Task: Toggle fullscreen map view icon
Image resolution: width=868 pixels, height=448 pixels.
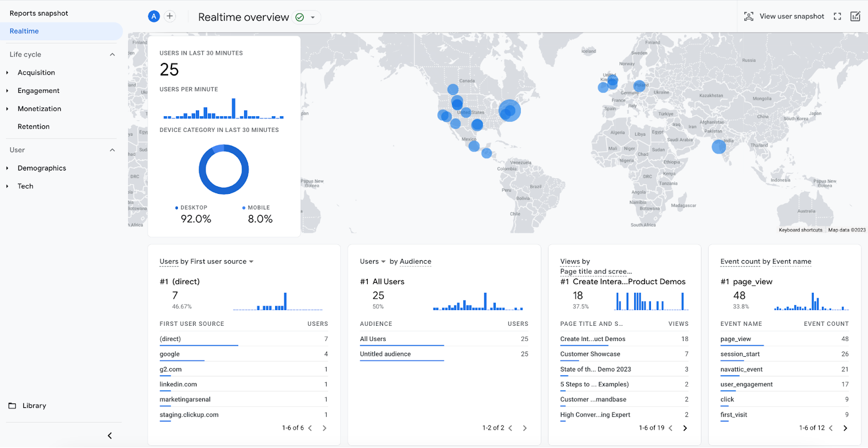Action: point(838,16)
